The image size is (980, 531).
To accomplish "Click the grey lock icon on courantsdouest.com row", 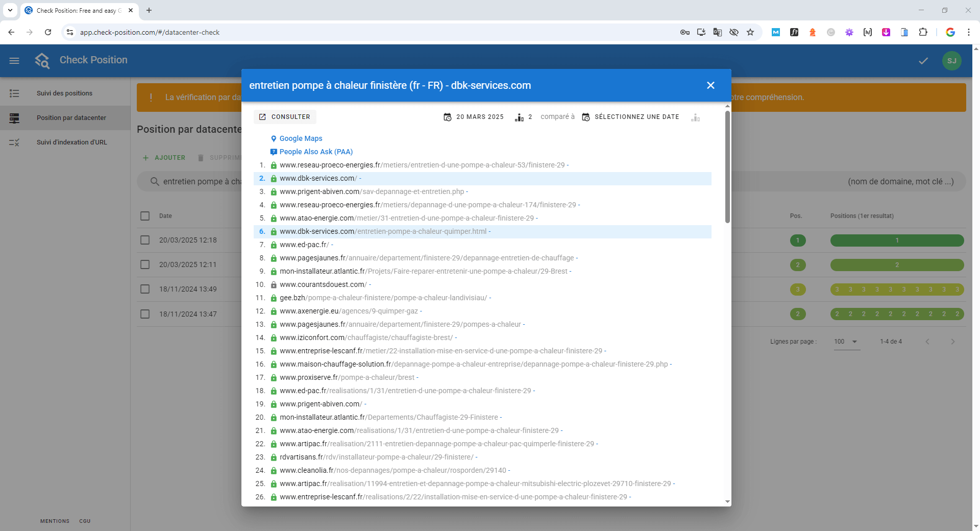I will (274, 285).
